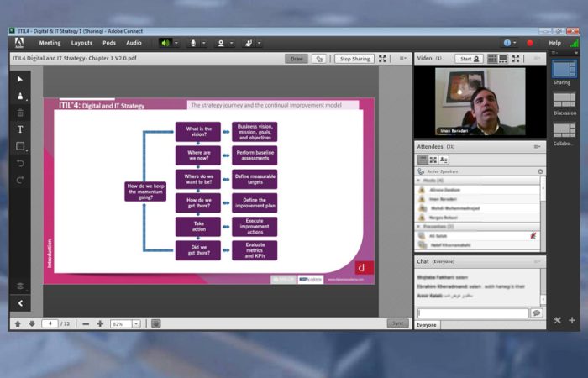Open the zoom percentage dropdown

click(136, 323)
